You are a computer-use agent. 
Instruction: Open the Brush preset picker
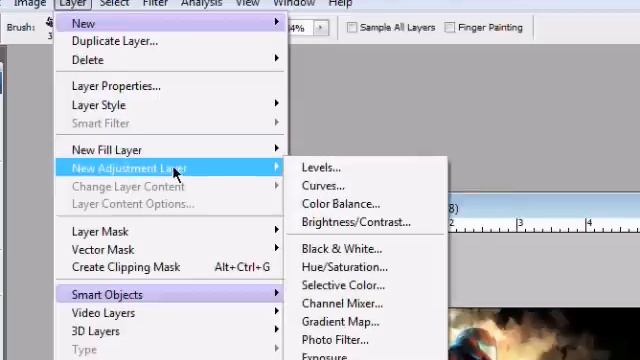[49, 27]
